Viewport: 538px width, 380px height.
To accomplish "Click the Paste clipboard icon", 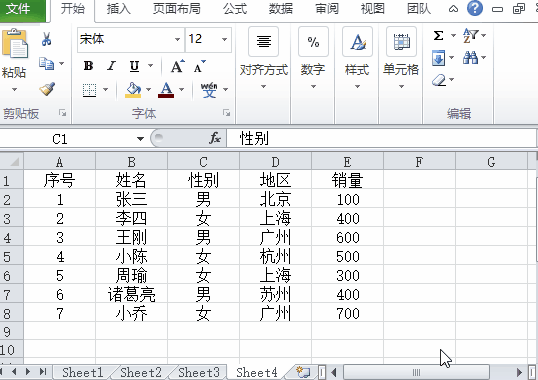I will click(x=15, y=43).
